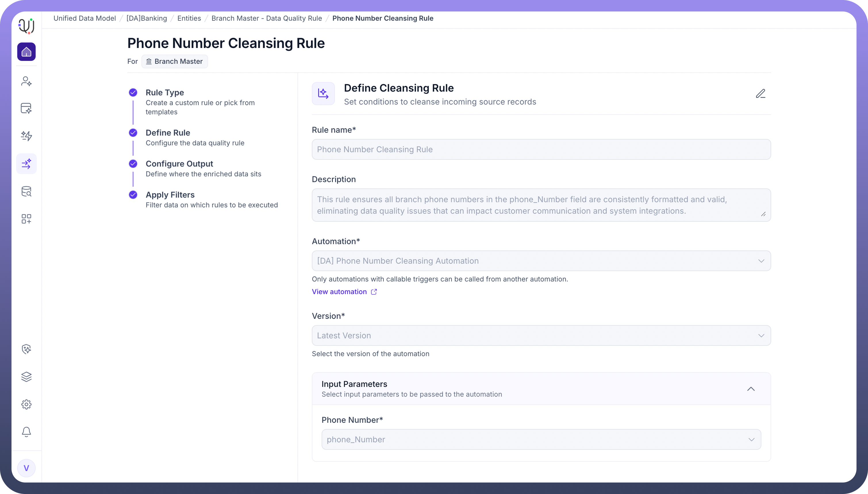Viewport: 868px width, 494px height.
Task: Select the Apply Filters step
Action: (170, 195)
